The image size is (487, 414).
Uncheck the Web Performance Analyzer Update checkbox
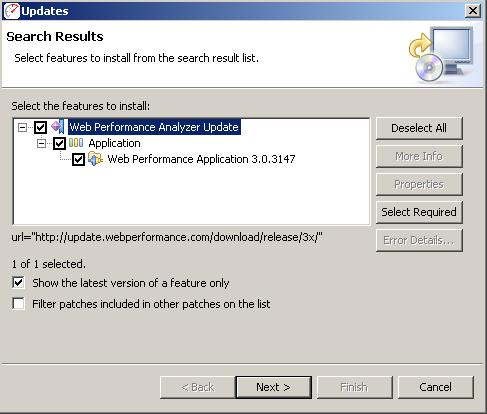point(40,127)
